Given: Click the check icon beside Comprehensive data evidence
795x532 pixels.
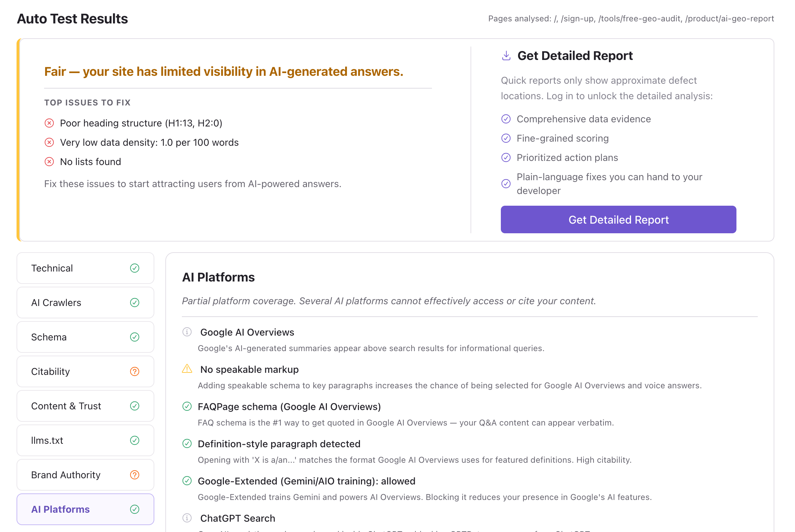Looking at the screenshot, I should pos(506,119).
